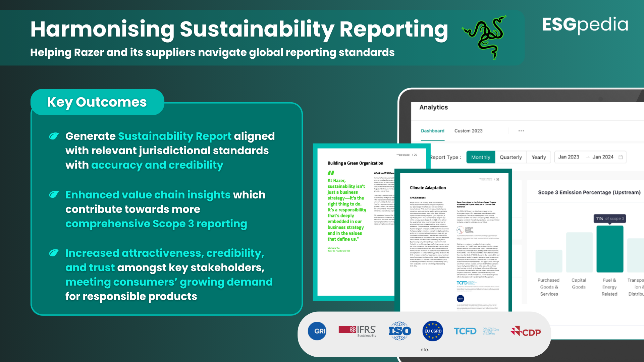Click leaf bullet beside Generate Sustainability Report
The height and width of the screenshot is (362, 644).
[54, 136]
